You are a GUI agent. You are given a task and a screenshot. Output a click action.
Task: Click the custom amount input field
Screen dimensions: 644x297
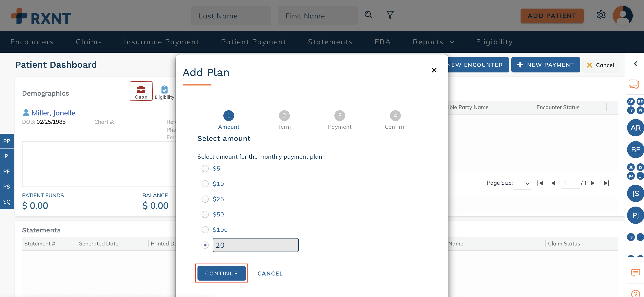coord(256,245)
